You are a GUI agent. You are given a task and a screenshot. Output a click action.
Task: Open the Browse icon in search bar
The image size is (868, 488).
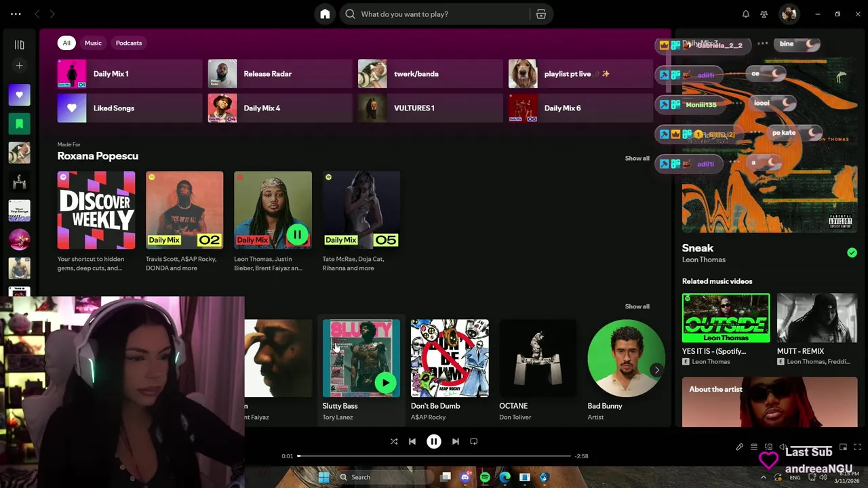[x=541, y=14]
